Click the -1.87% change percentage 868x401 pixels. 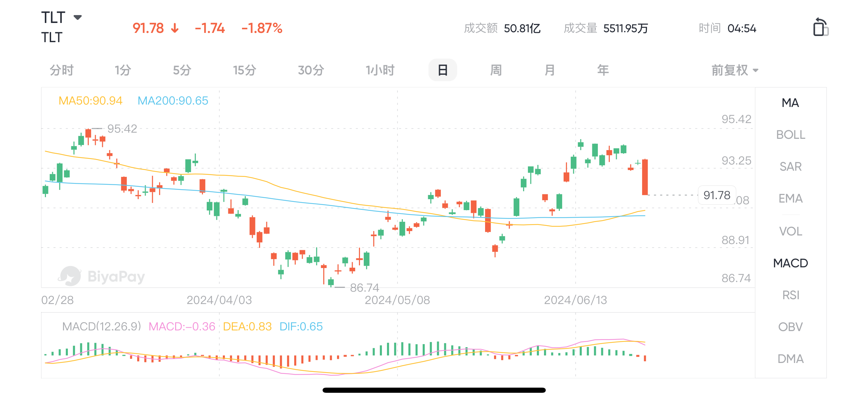(262, 28)
